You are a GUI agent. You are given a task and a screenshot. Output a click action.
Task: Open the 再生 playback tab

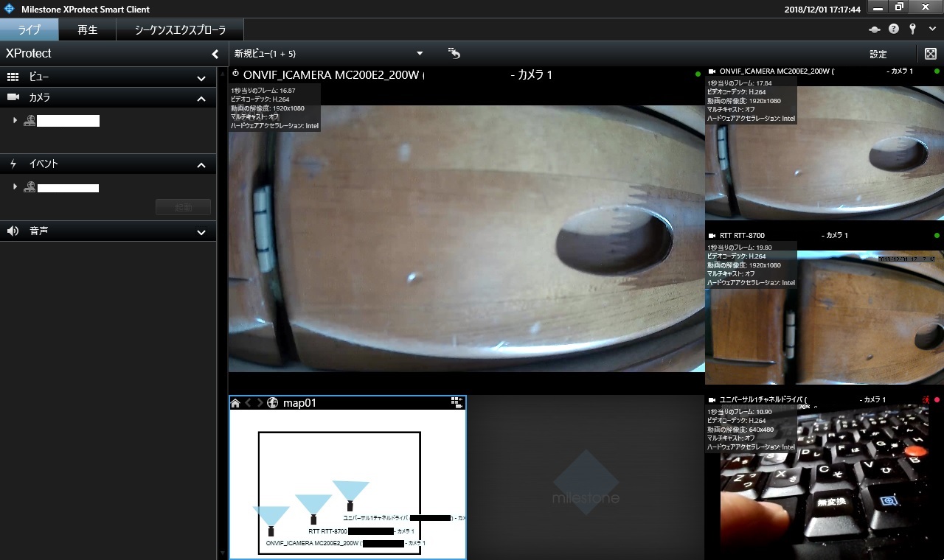(88, 30)
